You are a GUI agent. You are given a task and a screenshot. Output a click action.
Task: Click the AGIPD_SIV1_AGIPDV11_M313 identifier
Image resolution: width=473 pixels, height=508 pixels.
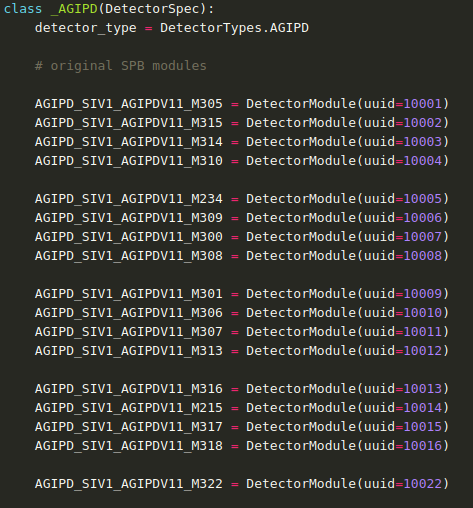point(129,351)
